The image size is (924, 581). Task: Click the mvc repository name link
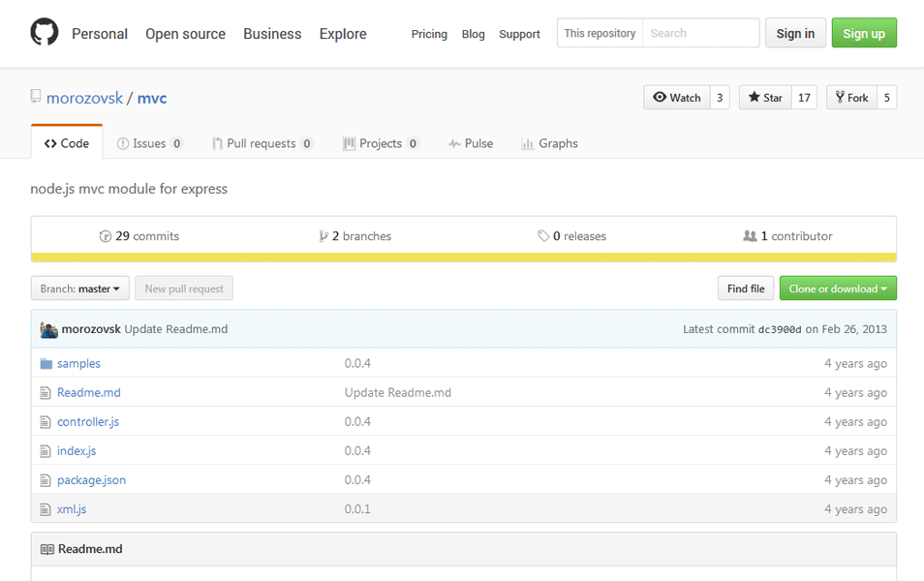pyautogui.click(x=152, y=98)
